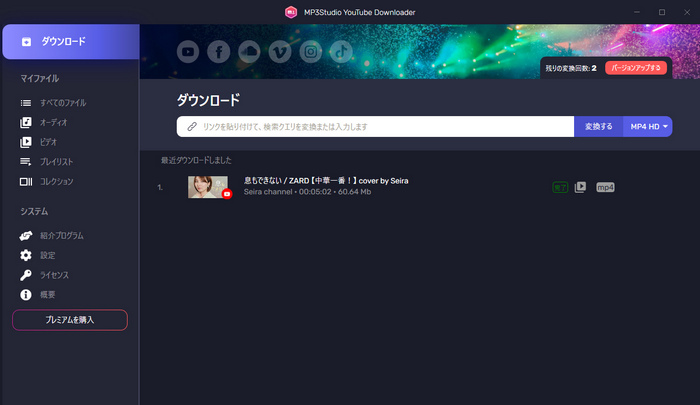Click Seira channel • 00:05:02 • 60.64 Mb text

(307, 192)
